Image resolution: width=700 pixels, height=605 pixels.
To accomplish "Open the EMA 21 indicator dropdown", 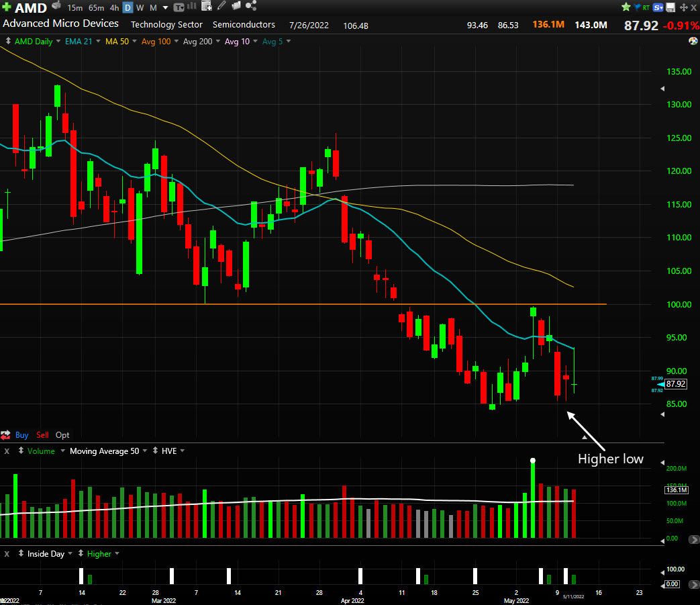I will (x=98, y=41).
